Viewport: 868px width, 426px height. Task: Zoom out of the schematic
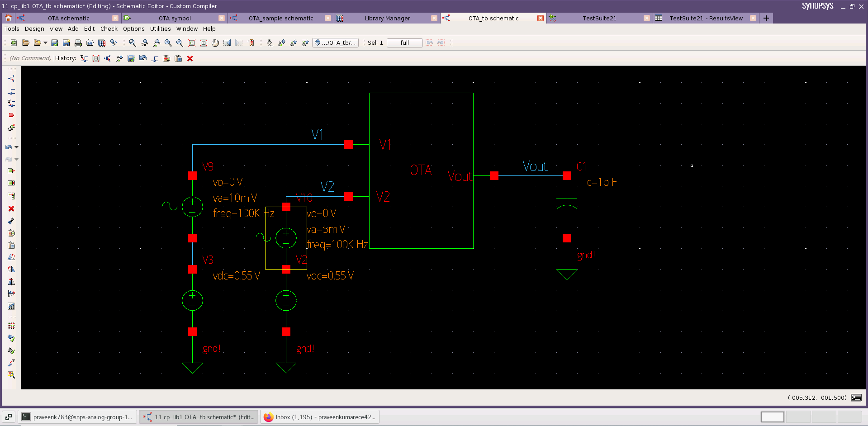click(179, 43)
